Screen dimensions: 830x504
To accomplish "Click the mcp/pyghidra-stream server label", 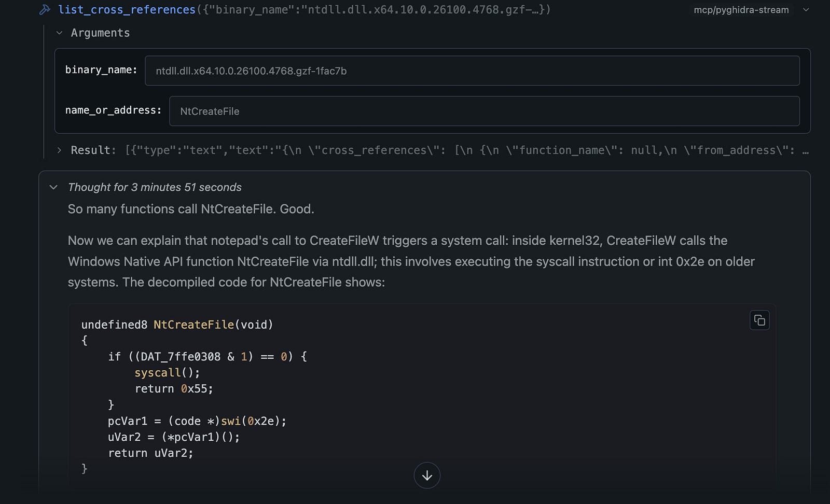I will click(741, 10).
